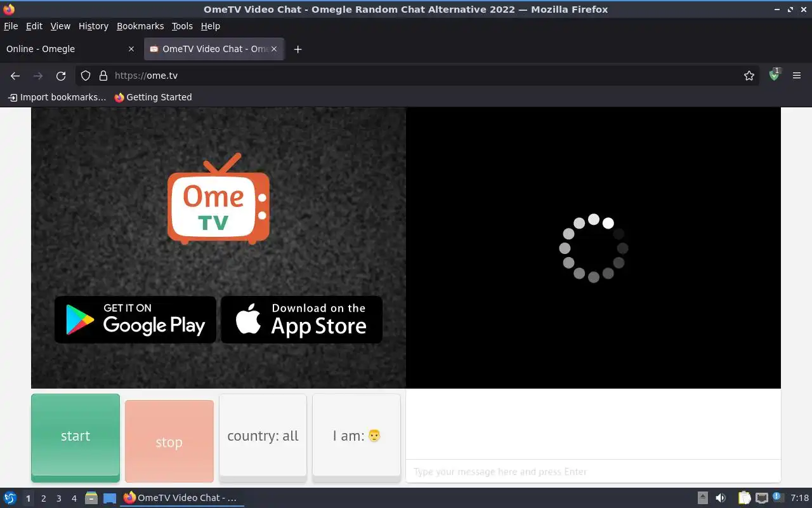Open the volume speaker tray icon
This screenshot has width=812, height=508.
pos(721,498)
